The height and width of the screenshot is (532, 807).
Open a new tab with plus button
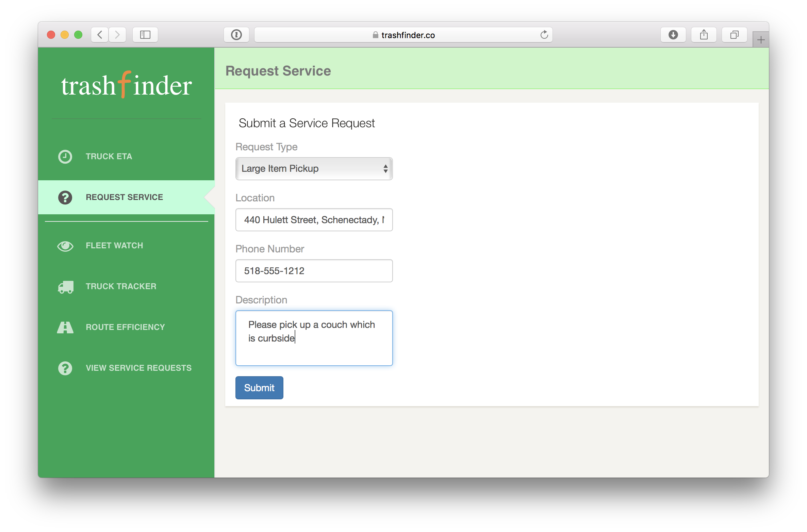(x=761, y=40)
